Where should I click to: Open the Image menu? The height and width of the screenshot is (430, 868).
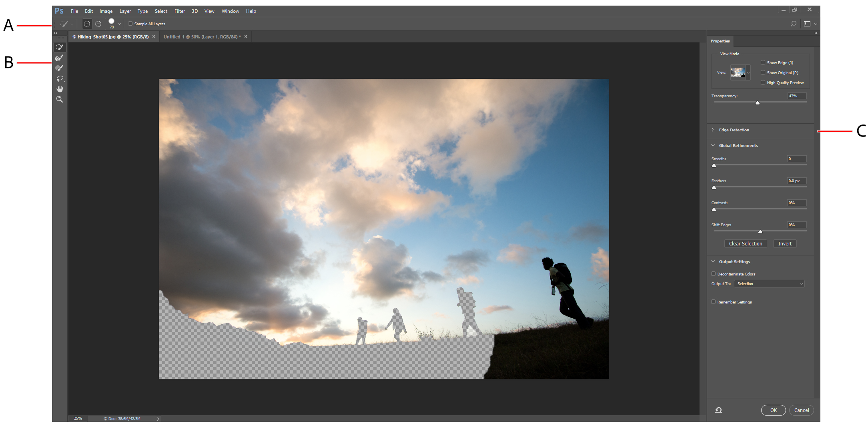coord(106,11)
